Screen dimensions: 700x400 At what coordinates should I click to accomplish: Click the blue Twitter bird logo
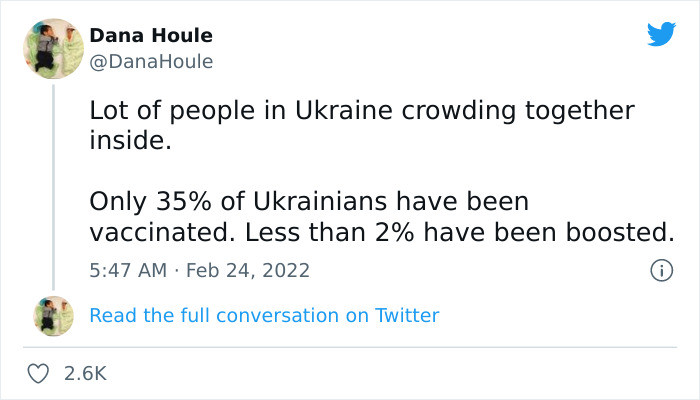[661, 34]
